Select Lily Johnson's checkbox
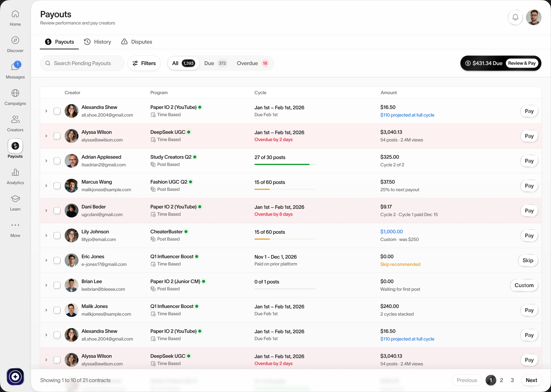This screenshot has height=392, width=551. click(x=57, y=235)
